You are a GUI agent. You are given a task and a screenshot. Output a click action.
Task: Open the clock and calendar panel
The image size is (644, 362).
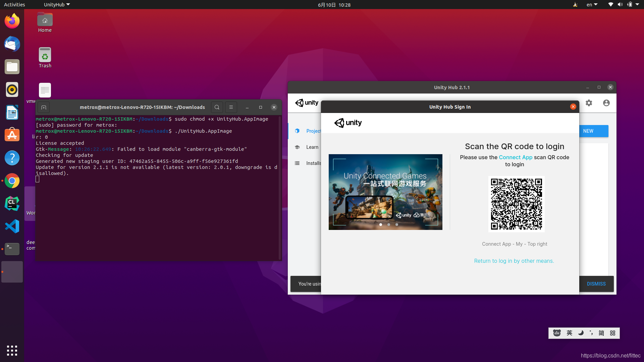(x=334, y=5)
